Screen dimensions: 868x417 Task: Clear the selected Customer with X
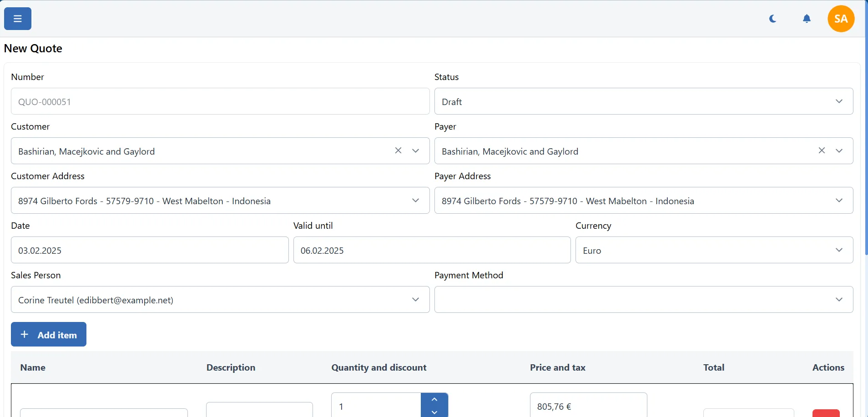coord(398,151)
